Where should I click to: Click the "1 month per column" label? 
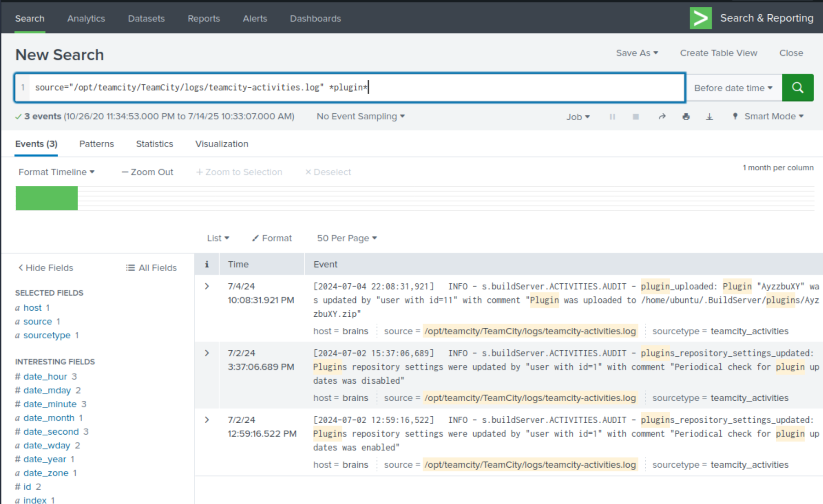tap(778, 168)
